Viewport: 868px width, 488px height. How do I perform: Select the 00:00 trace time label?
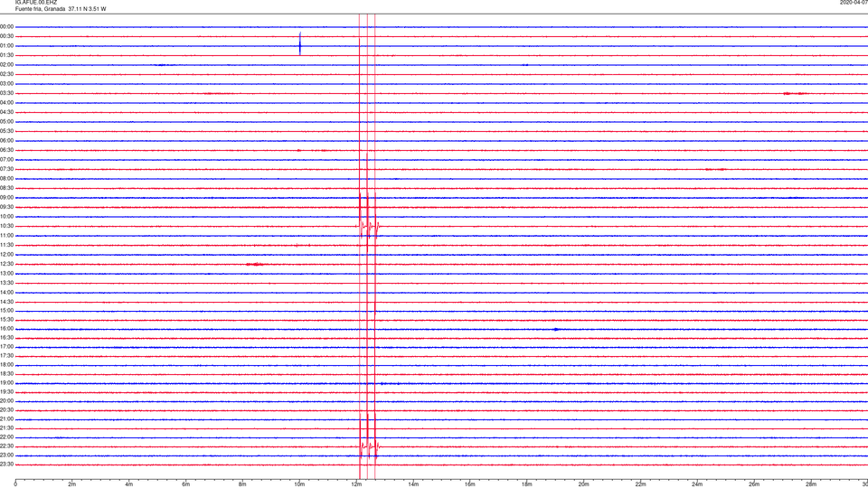(6, 26)
